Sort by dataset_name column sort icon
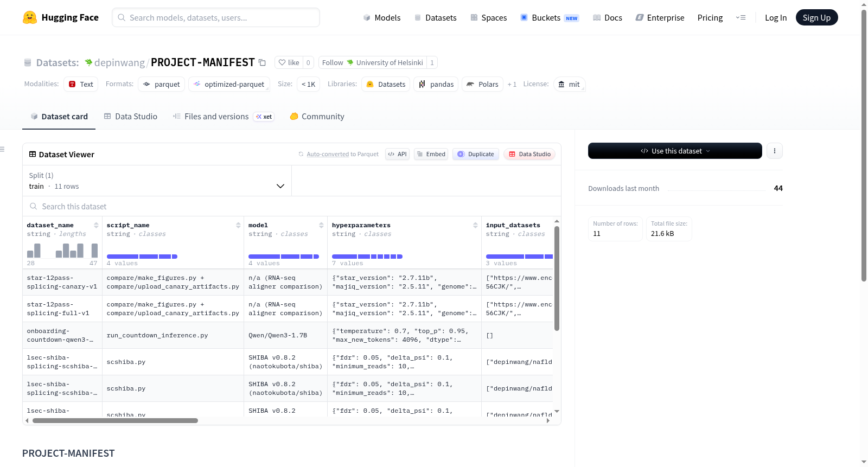The image size is (868, 467). pos(96,225)
